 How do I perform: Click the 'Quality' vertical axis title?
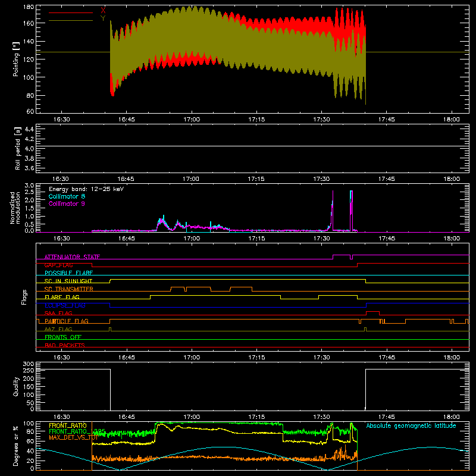click(x=16, y=386)
